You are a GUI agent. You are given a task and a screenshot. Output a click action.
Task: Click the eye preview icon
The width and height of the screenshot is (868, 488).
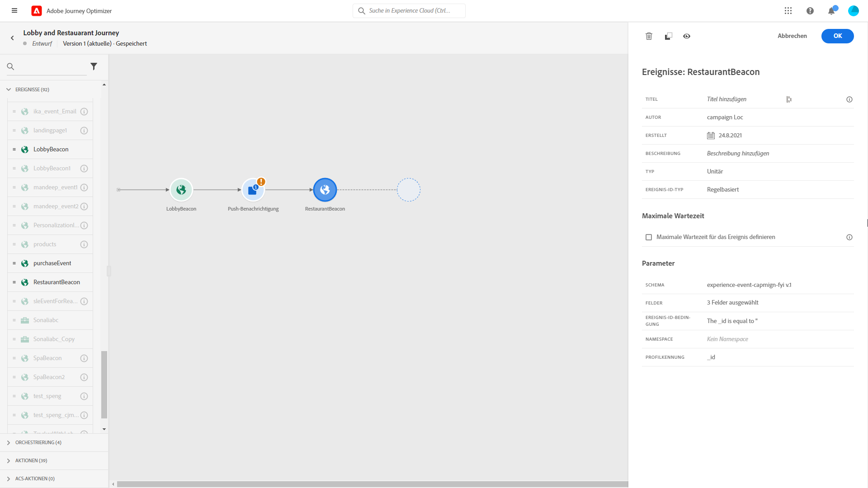[687, 36]
